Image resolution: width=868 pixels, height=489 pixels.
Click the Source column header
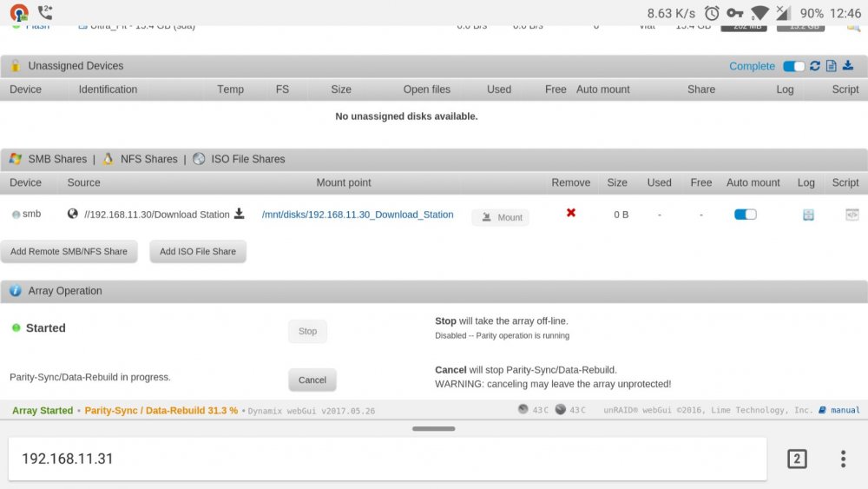point(83,182)
